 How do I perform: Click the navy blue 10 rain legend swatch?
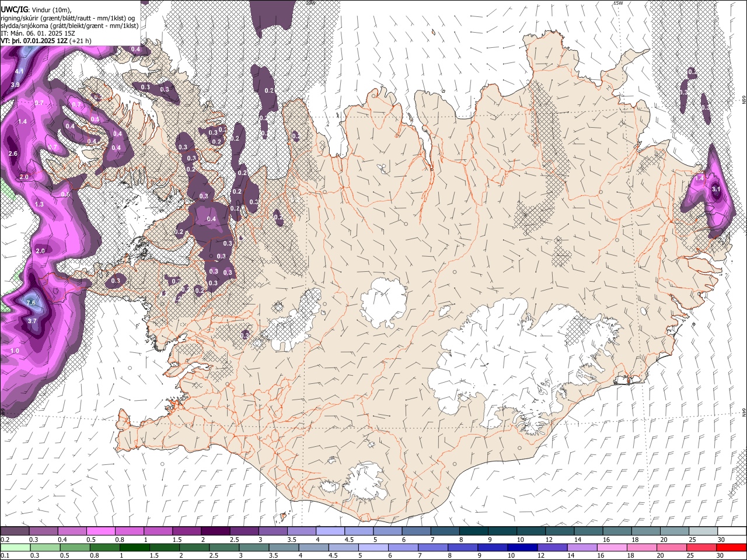pos(523,547)
